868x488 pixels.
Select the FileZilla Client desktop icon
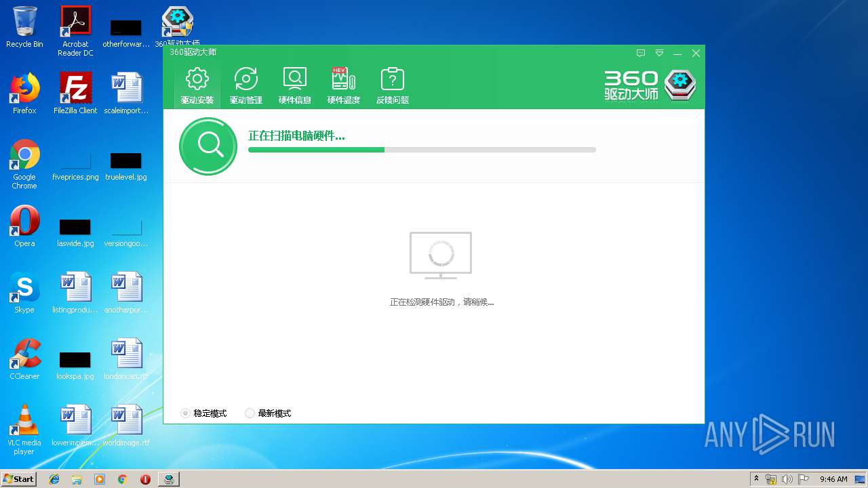[75, 94]
